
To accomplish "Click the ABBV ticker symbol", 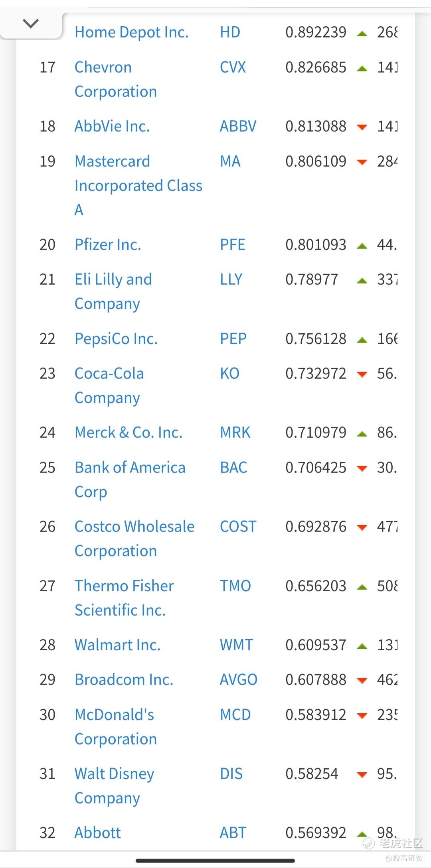I will tap(238, 126).
